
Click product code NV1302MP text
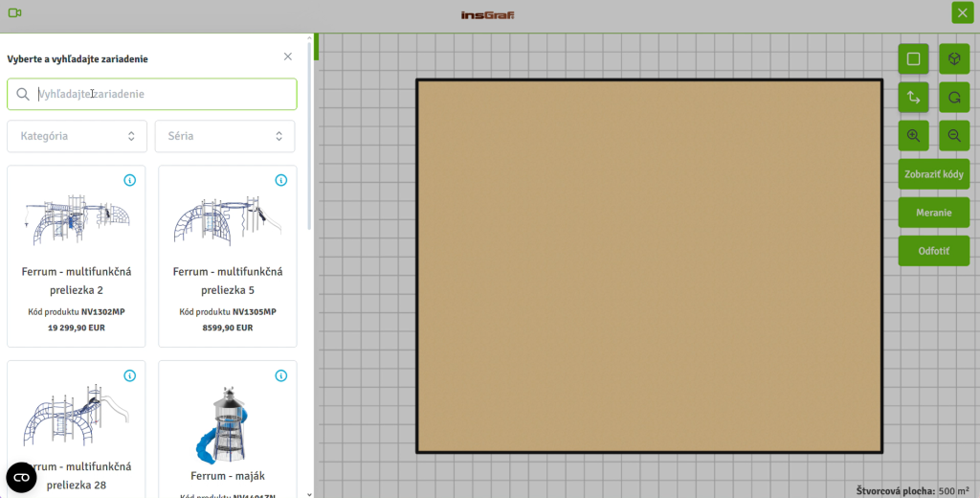click(x=103, y=311)
